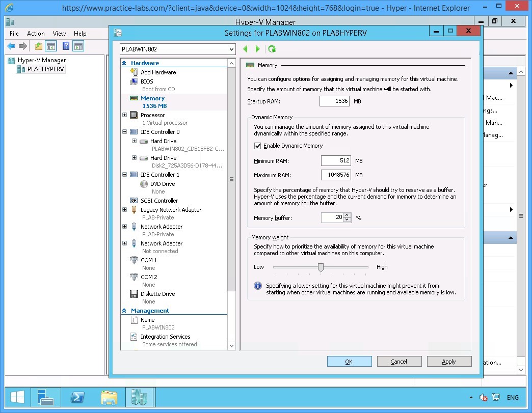The width and height of the screenshot is (532, 413).
Task: Refresh the settings view with green refresh icon
Action: [x=273, y=49]
